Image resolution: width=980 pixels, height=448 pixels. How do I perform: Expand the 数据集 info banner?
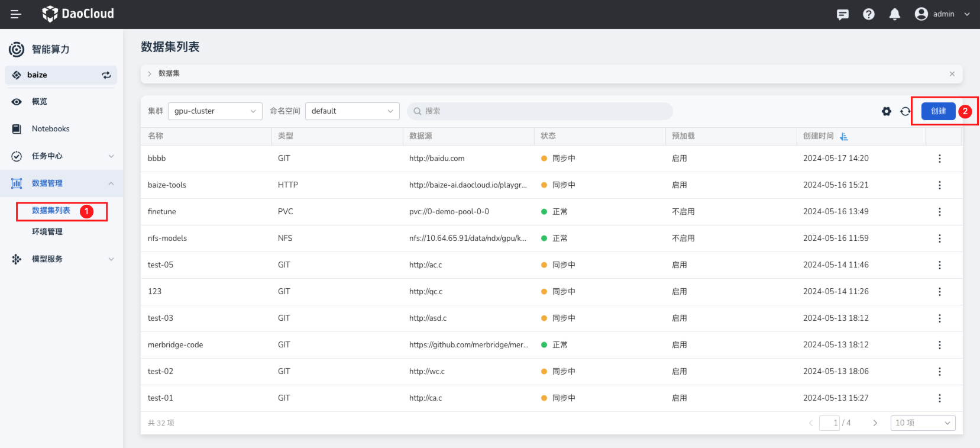click(x=150, y=74)
